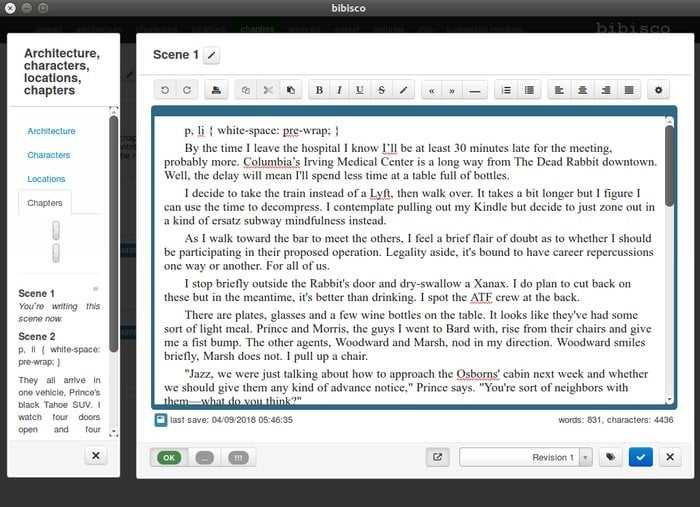Viewport: 700px width, 507px height.
Task: Click the save disk icon near last save
Action: pos(161,420)
